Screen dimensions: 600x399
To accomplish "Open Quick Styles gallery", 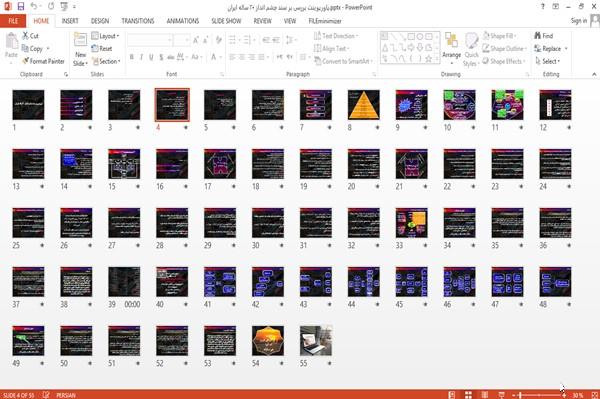I will click(471, 50).
